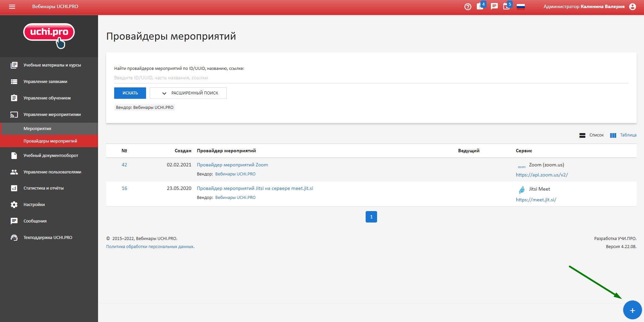Open Провайдер мероприятий Zoom link
644x322 pixels.
coord(232,165)
